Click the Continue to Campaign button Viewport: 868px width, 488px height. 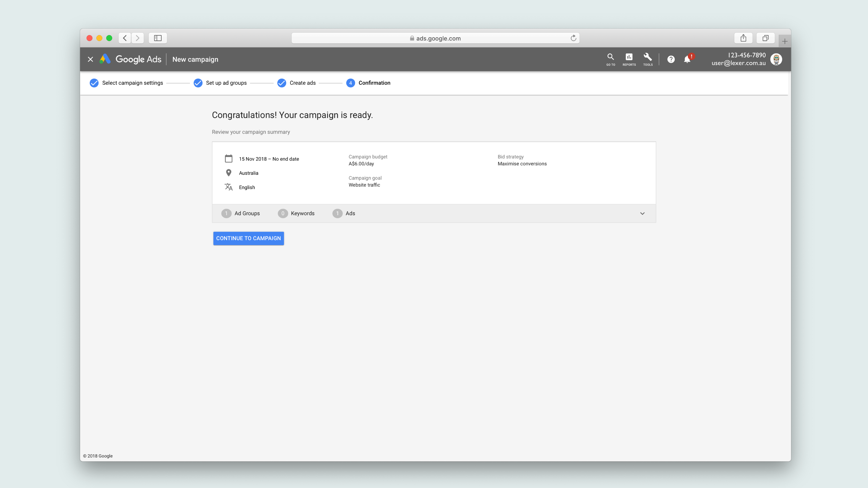[248, 238]
